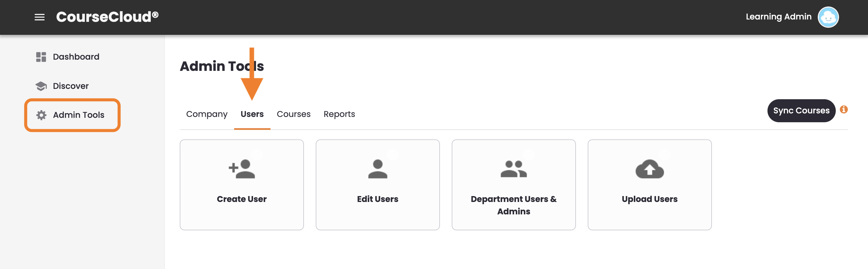Switch to the Reports tab
This screenshot has height=269, width=868.
339,114
